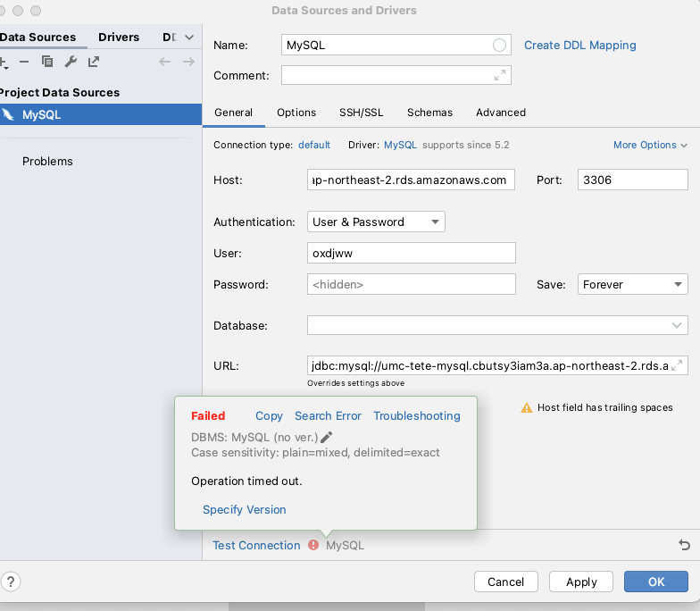Click the 'Operation timed out.' message
700x611 pixels.
pyautogui.click(x=246, y=481)
